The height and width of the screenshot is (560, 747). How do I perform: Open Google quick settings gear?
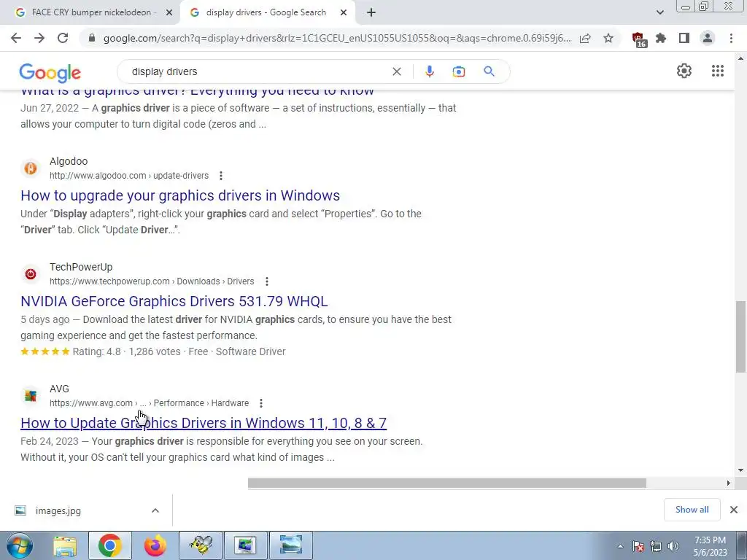click(x=684, y=71)
